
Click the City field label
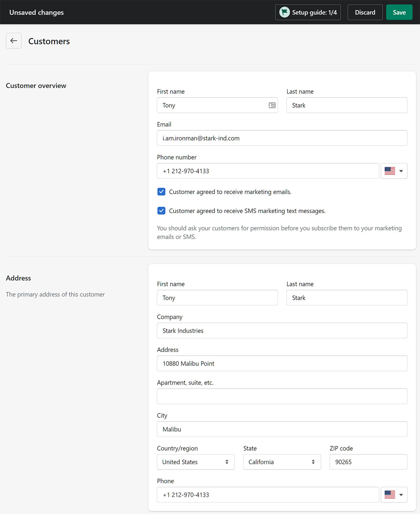[x=162, y=416]
